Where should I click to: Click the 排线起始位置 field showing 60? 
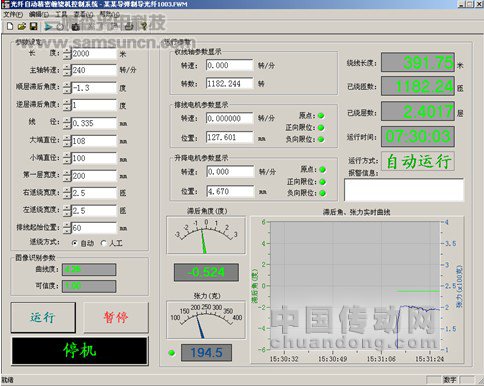(94, 228)
